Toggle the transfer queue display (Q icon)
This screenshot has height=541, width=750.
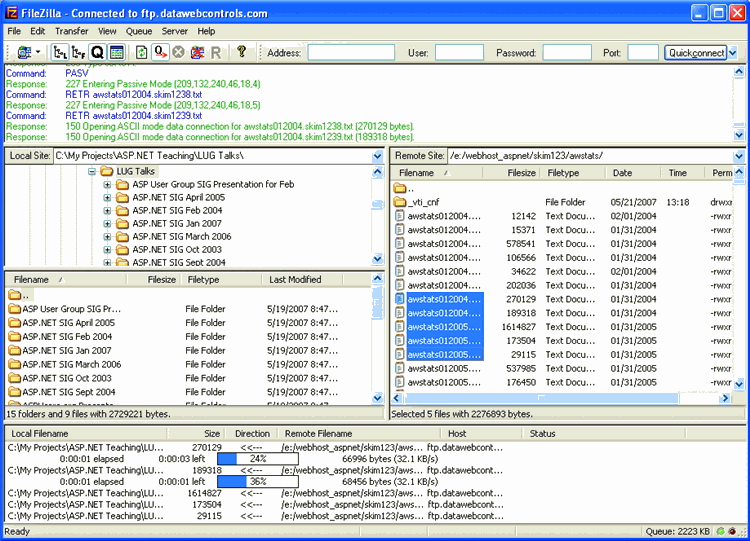[98, 52]
